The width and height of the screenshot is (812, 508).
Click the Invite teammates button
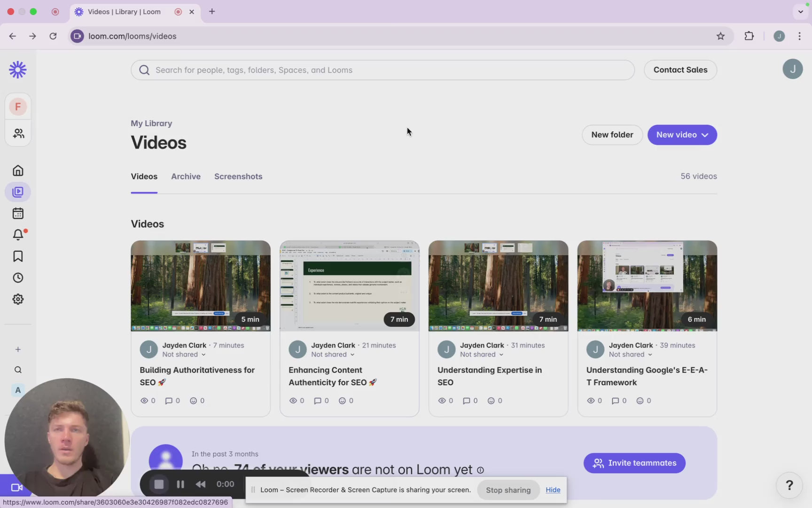pos(634,463)
